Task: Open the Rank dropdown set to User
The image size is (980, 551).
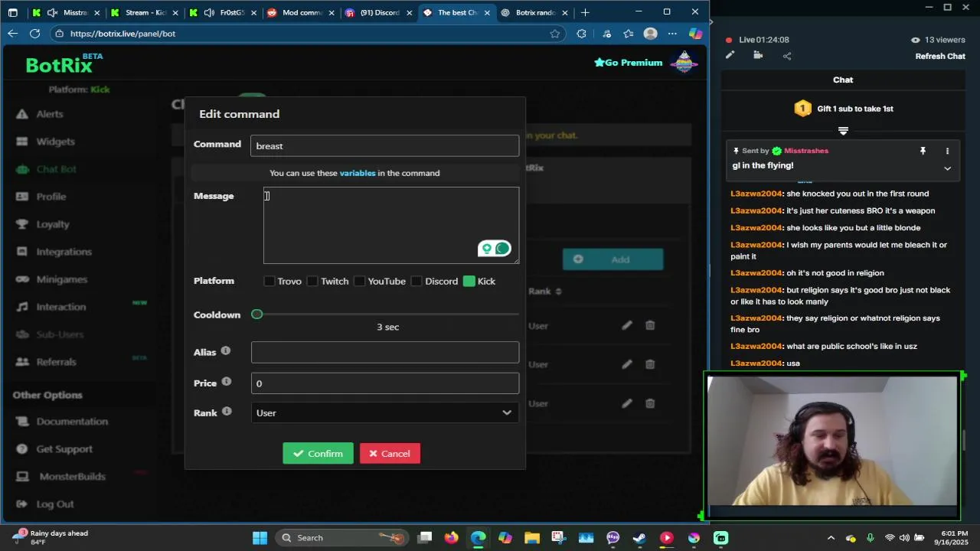Action: coord(384,413)
